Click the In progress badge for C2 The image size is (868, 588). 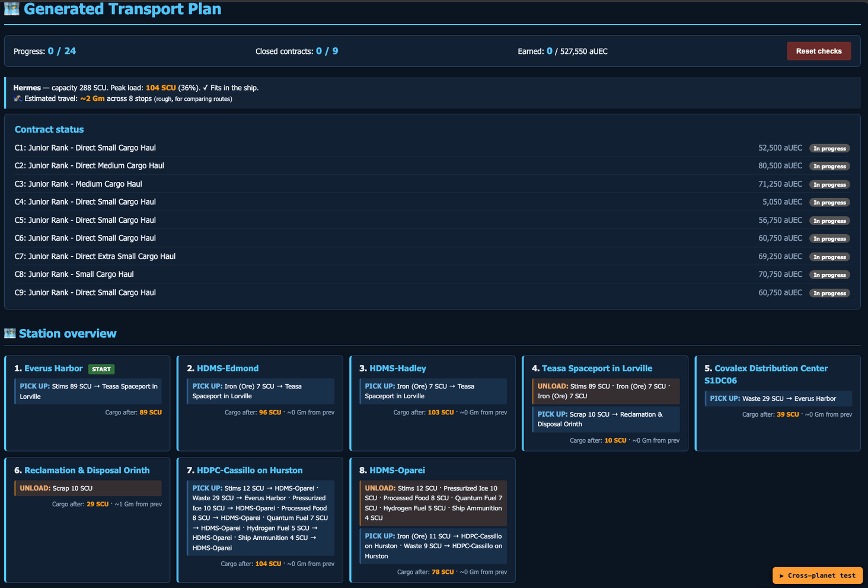coord(829,167)
